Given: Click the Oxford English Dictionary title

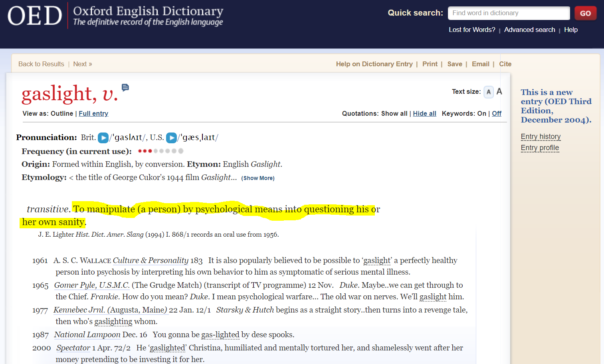Looking at the screenshot, I should (x=148, y=11).
